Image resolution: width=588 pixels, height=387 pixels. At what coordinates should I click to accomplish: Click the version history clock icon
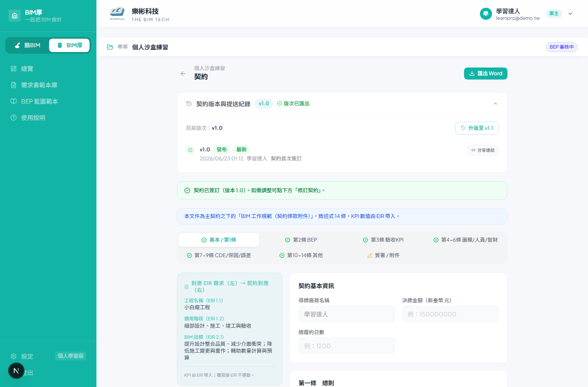point(189,104)
